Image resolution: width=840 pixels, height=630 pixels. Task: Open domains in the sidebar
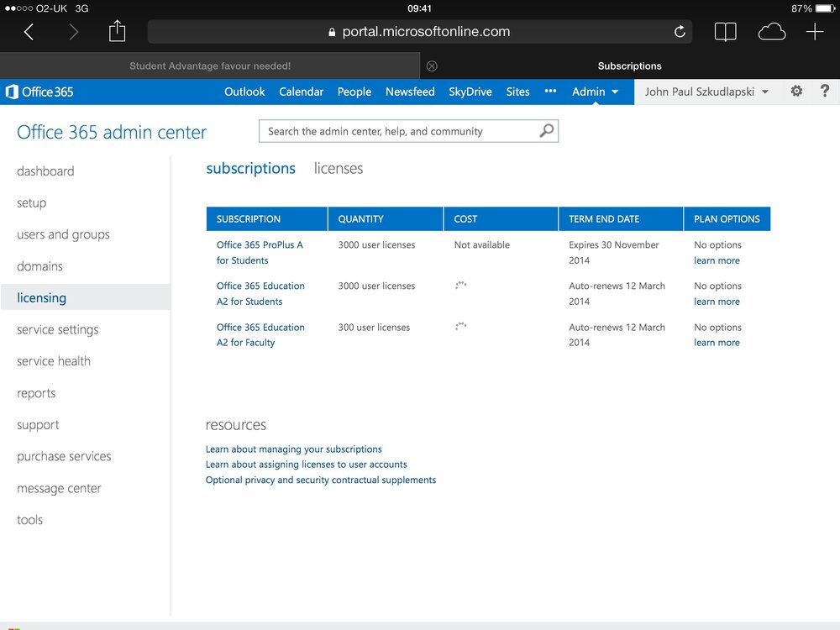pyautogui.click(x=39, y=266)
